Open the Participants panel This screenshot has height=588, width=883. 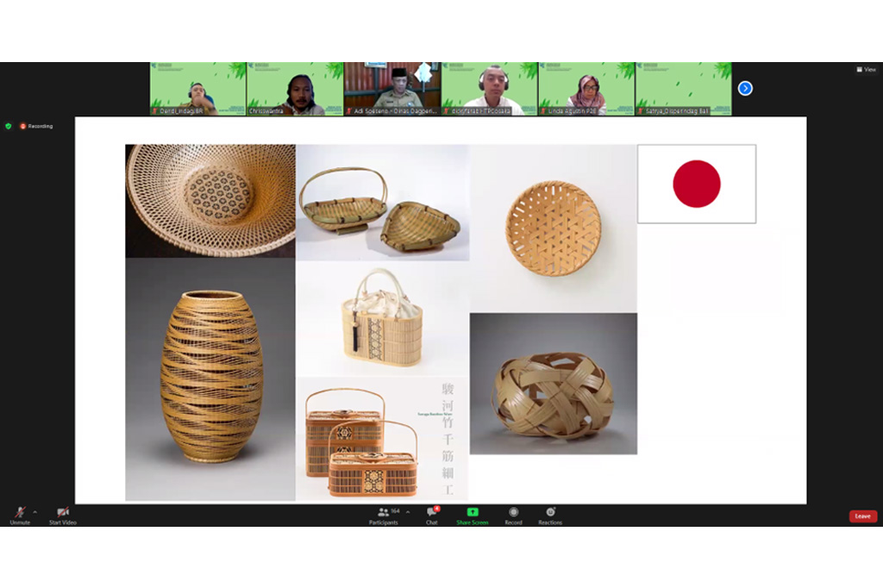pos(384,515)
